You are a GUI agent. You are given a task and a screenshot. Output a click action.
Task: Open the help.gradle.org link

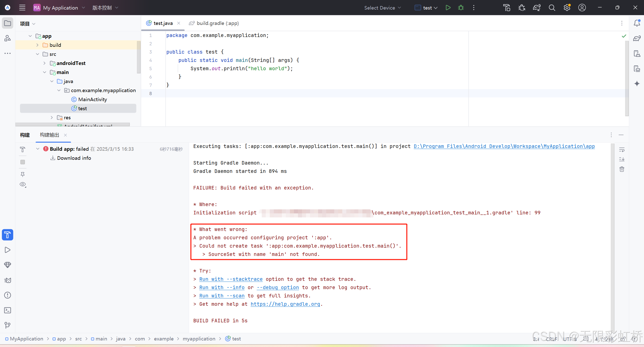click(285, 304)
